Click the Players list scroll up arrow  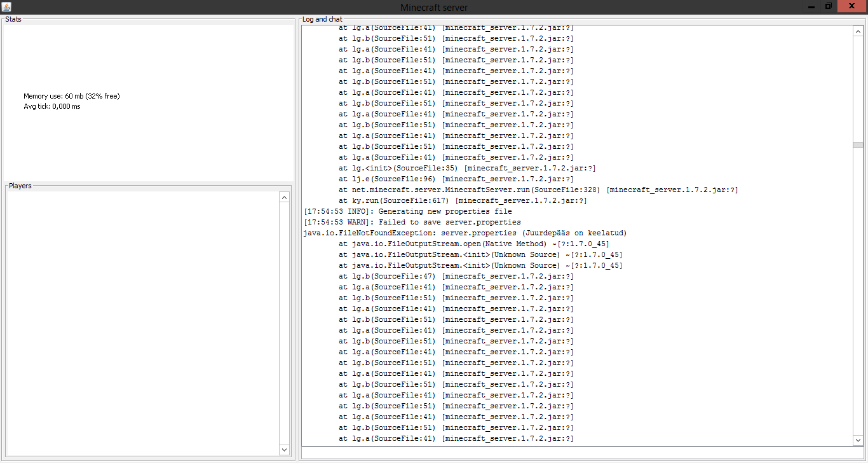(x=284, y=197)
